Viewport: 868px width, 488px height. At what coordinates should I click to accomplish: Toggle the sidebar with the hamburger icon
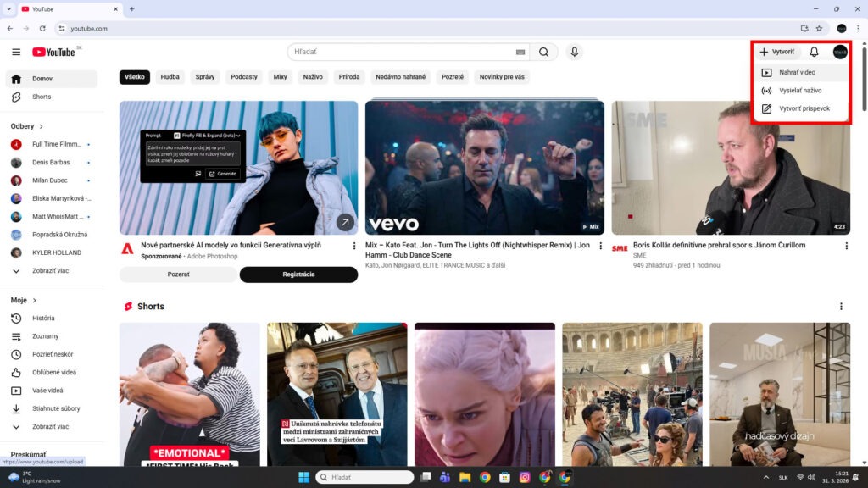click(16, 52)
